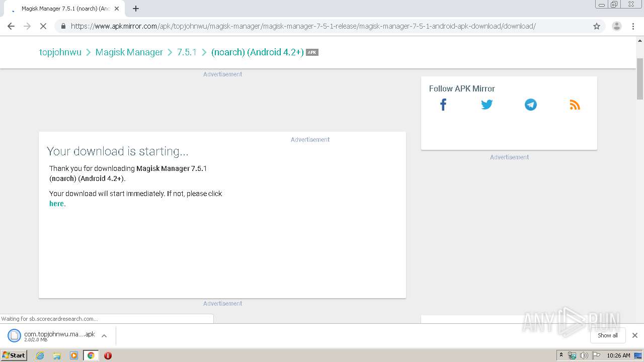The image size is (644, 362).
Task: Open the volume speaker tray icon
Action: [584, 355]
